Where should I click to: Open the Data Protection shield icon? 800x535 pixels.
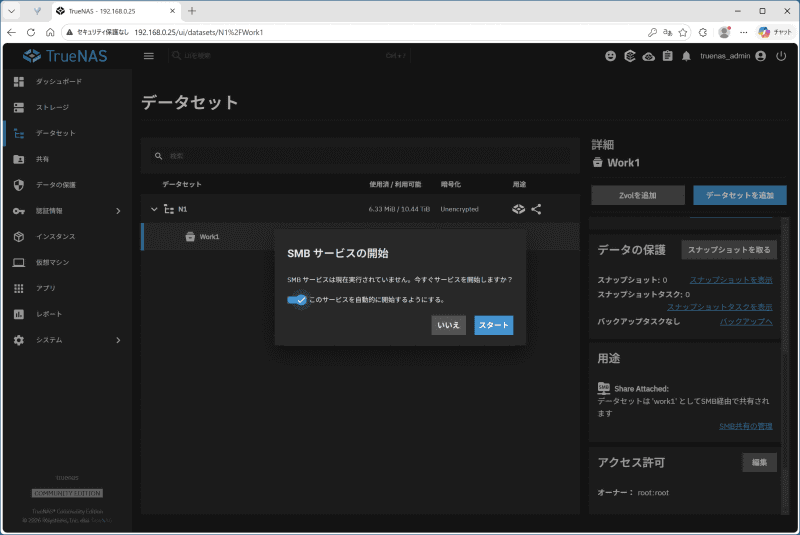(x=19, y=185)
